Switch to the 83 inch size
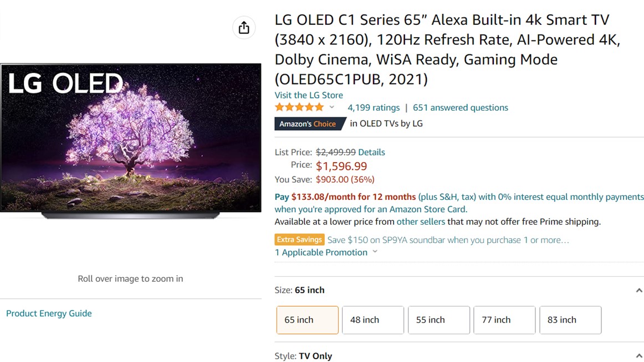 [x=570, y=320]
